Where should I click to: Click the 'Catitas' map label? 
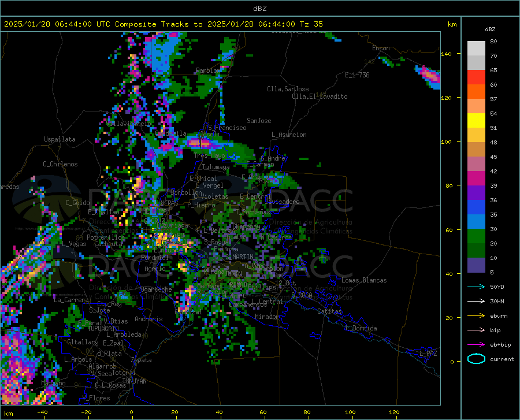click(x=330, y=311)
